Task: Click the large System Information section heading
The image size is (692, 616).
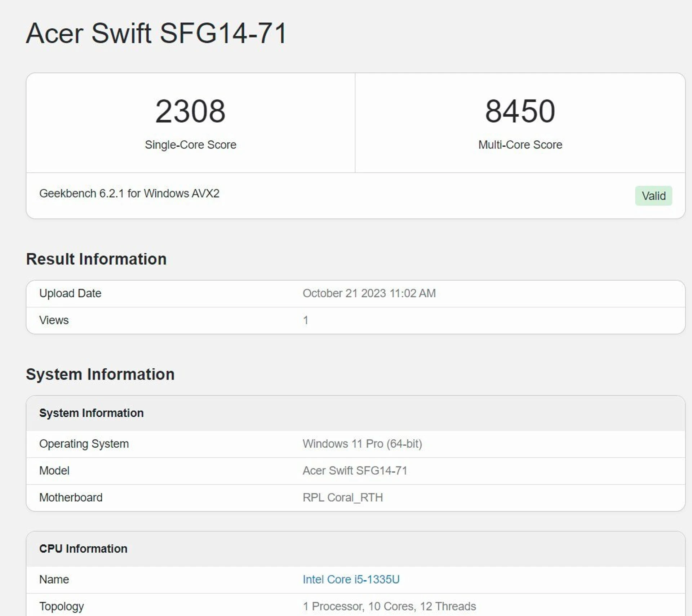Action: coord(100,374)
